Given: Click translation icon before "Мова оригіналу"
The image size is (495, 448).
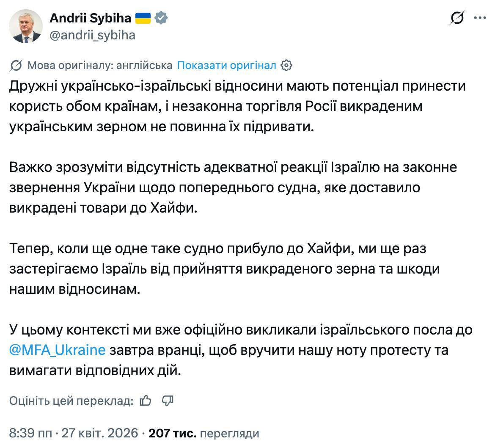Looking at the screenshot, I should coord(16,66).
